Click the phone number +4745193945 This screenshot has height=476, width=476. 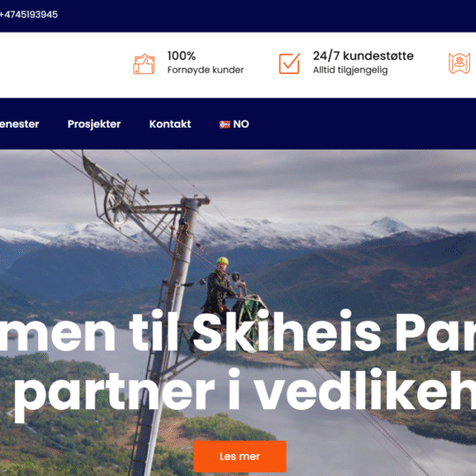click(28, 14)
